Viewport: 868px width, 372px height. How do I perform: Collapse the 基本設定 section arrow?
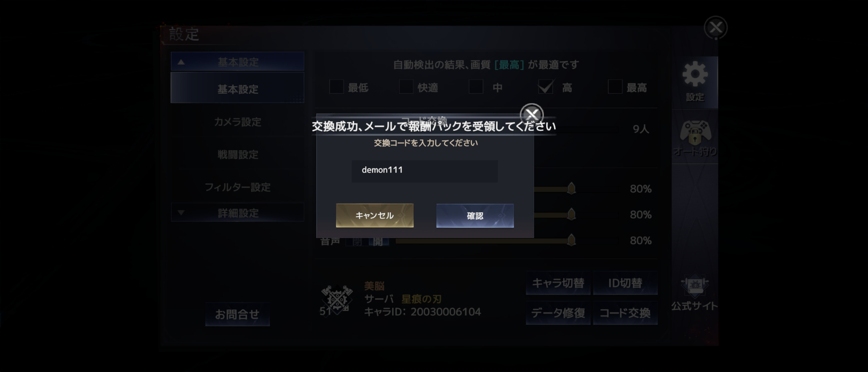181,62
